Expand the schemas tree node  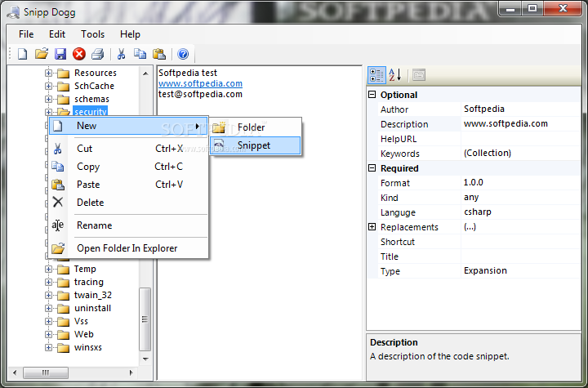pos(48,99)
